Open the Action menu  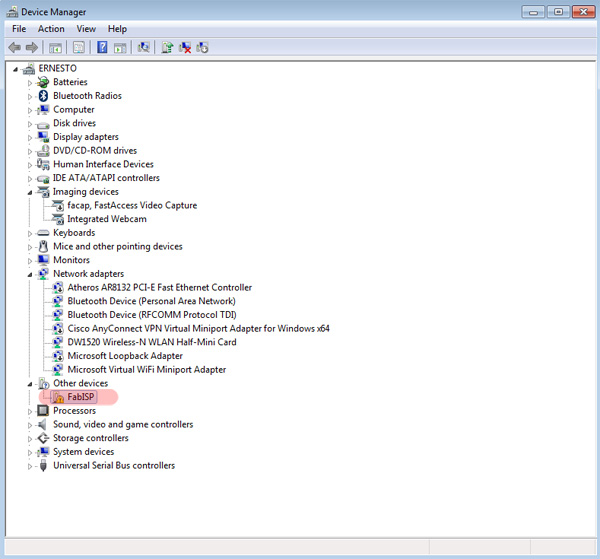pos(51,29)
